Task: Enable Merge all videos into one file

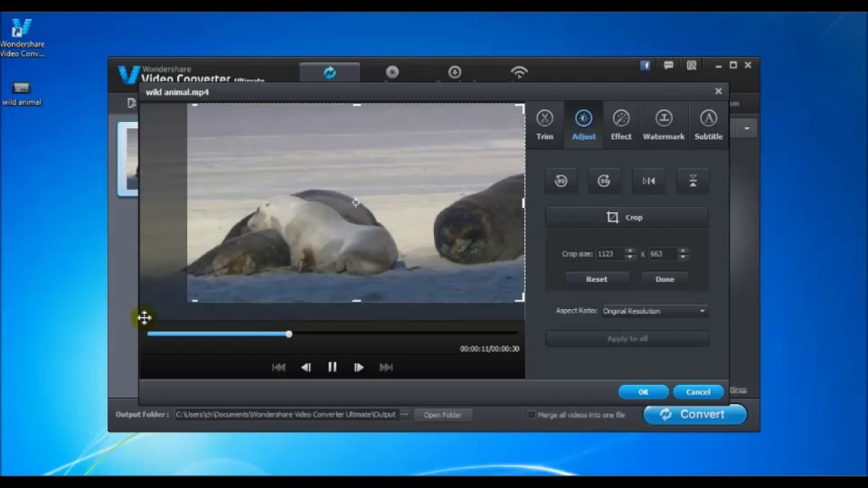Action: tap(532, 415)
